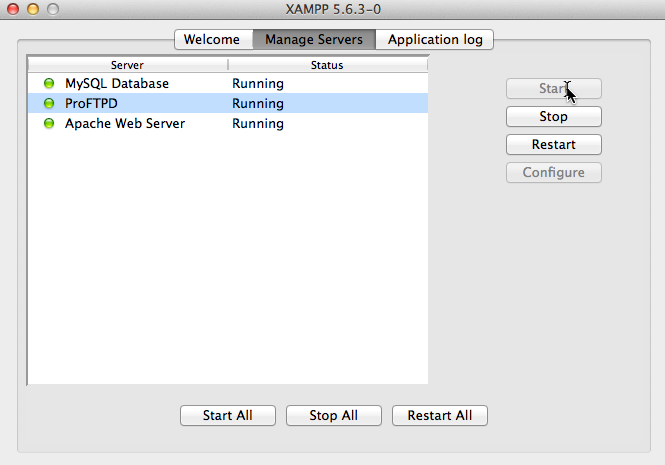Hit the Restart All button
The height and width of the screenshot is (465, 665).
(439, 416)
